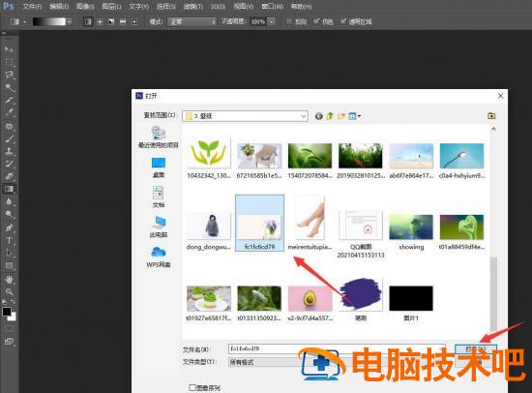
Task: Select the Rectangular Marquee tool
Action: click(x=9, y=62)
